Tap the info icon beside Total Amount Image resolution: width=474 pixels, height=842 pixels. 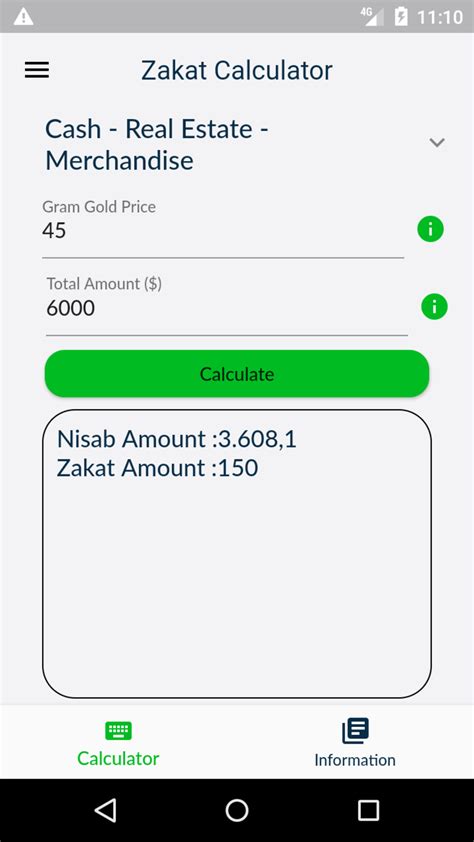[x=434, y=307]
